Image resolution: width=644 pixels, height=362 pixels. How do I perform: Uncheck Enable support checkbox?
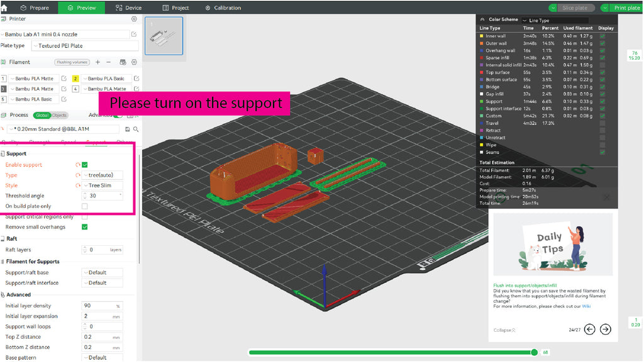click(85, 165)
